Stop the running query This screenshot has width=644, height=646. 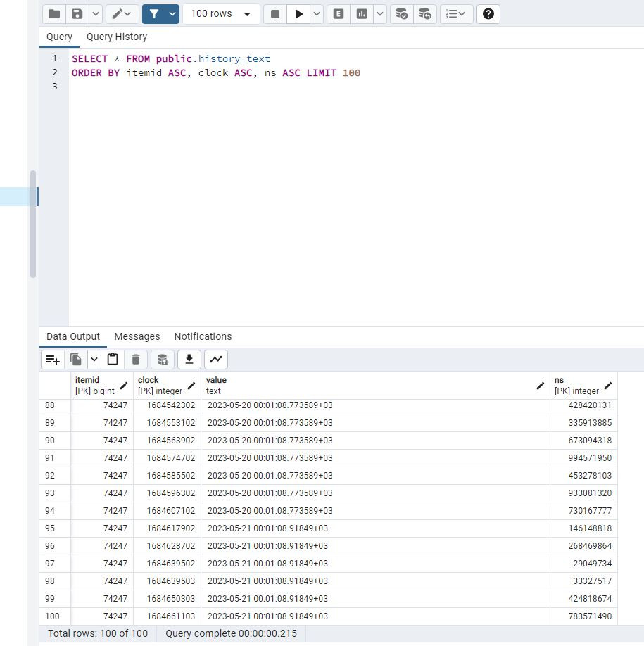(x=275, y=14)
